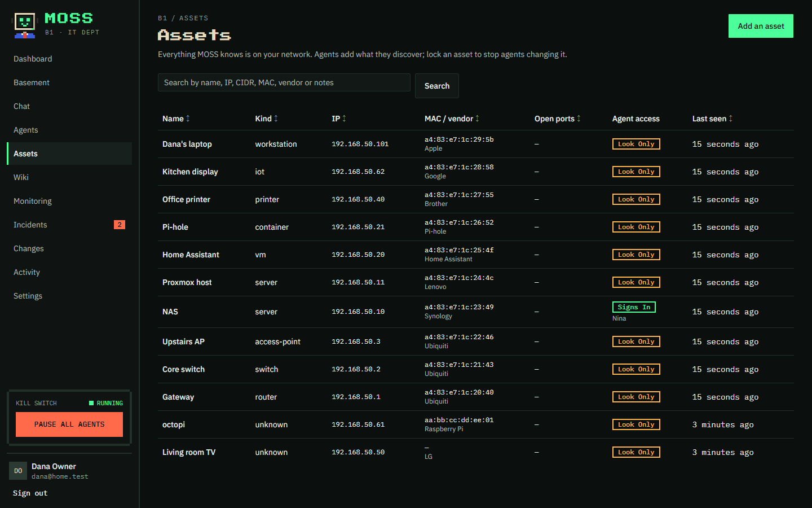Click the RUNNING status indicator

106,403
